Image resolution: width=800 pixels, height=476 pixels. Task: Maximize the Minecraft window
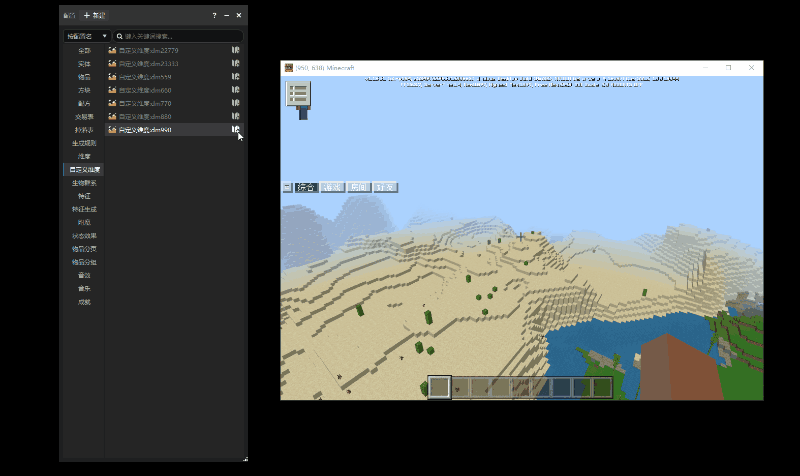point(729,67)
